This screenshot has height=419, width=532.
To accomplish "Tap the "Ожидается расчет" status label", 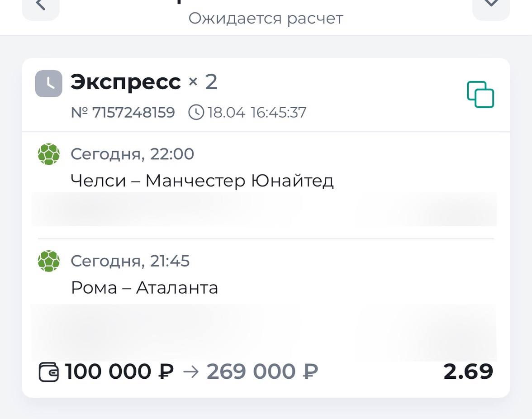I will (266, 19).
